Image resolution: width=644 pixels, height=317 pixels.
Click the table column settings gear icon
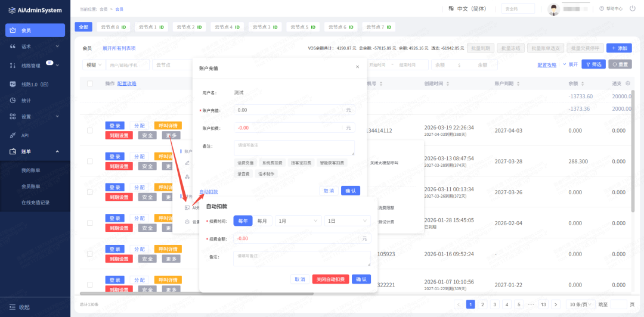point(628,83)
